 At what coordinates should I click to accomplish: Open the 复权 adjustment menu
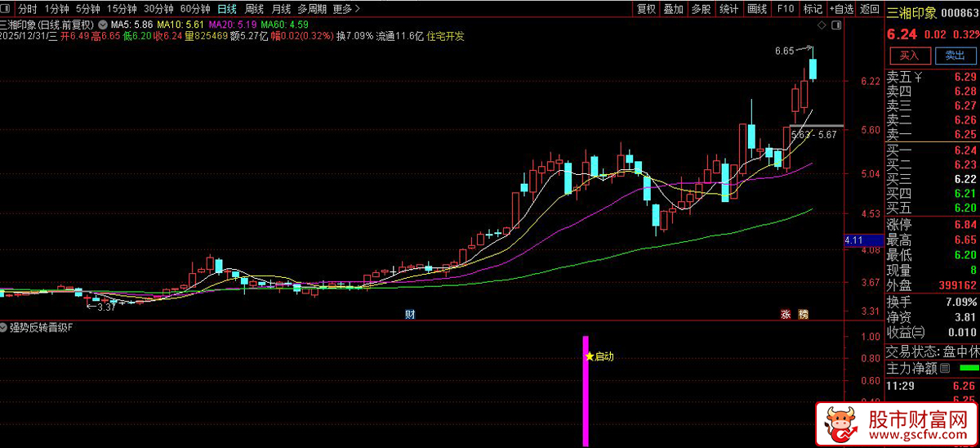coord(646,9)
